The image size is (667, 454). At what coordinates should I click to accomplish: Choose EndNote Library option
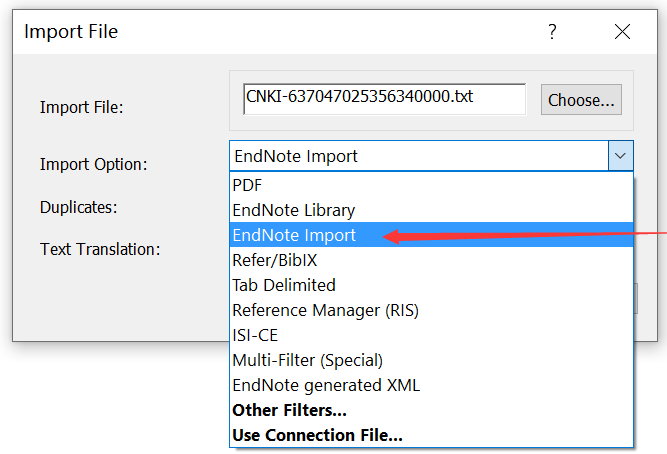293,210
